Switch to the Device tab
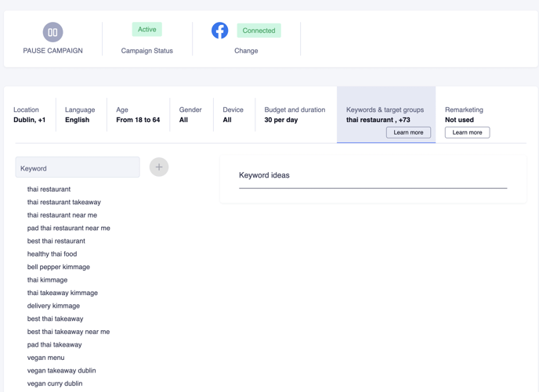Image resolution: width=539 pixels, height=392 pixels. tap(233, 115)
